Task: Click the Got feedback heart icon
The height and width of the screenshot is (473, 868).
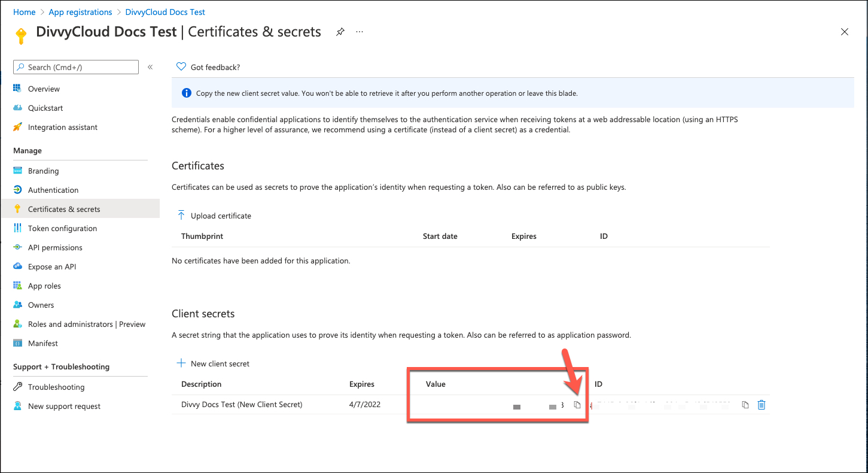Action: click(x=181, y=67)
